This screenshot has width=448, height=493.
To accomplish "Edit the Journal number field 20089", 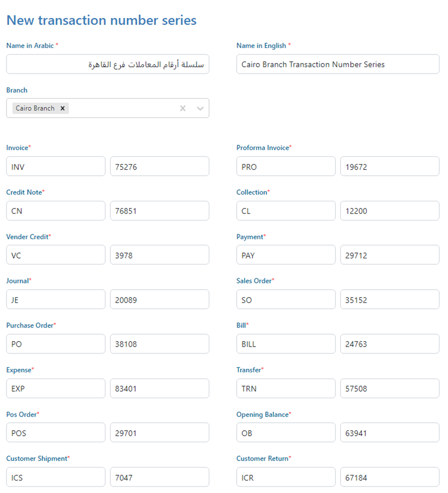I will coord(159,299).
